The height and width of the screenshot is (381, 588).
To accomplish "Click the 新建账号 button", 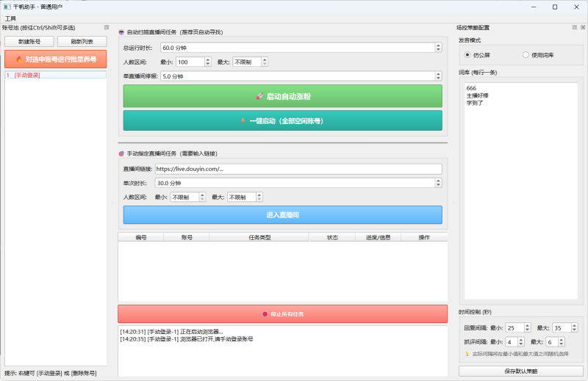I will [x=29, y=42].
